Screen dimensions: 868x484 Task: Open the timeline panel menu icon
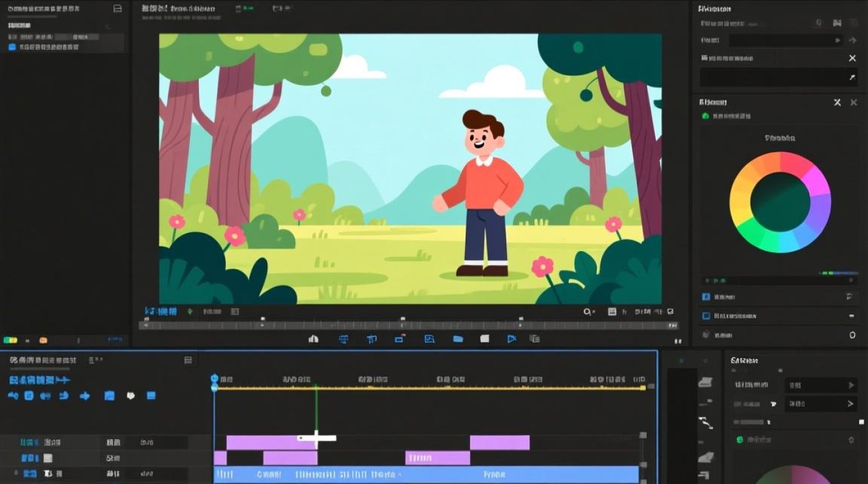coord(188,360)
